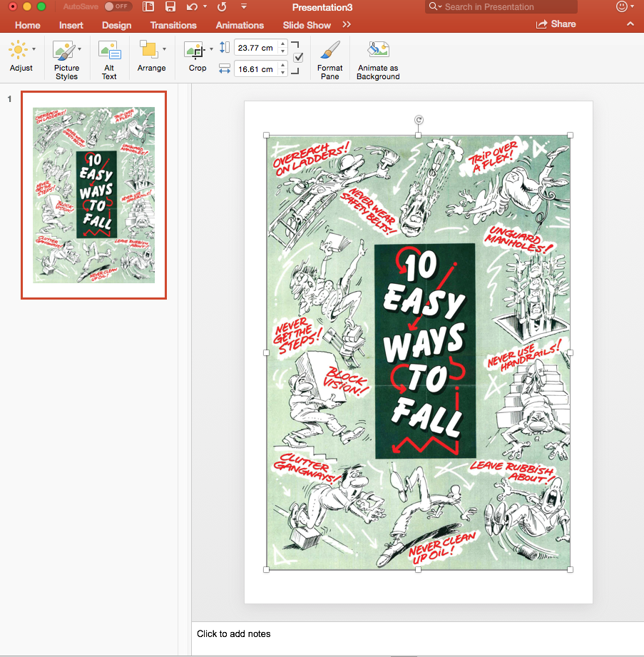
Task: Click the Search in Presentation field
Action: coord(501,6)
